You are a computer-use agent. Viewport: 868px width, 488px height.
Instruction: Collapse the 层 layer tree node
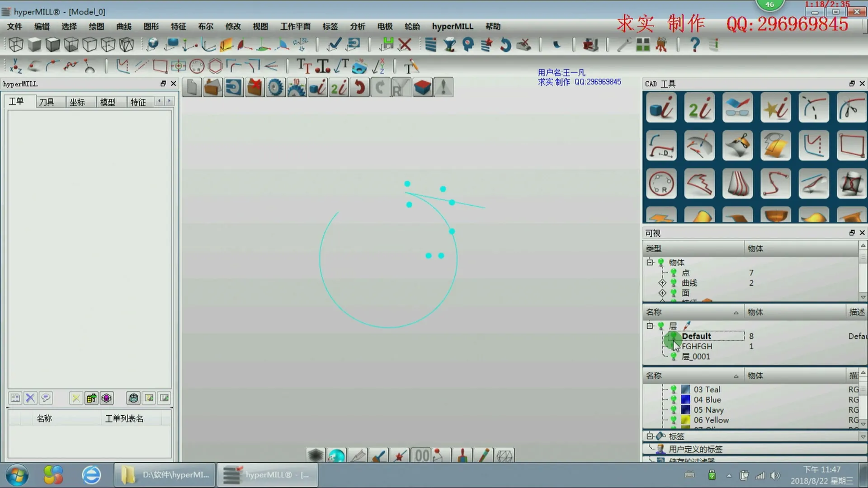(x=650, y=326)
